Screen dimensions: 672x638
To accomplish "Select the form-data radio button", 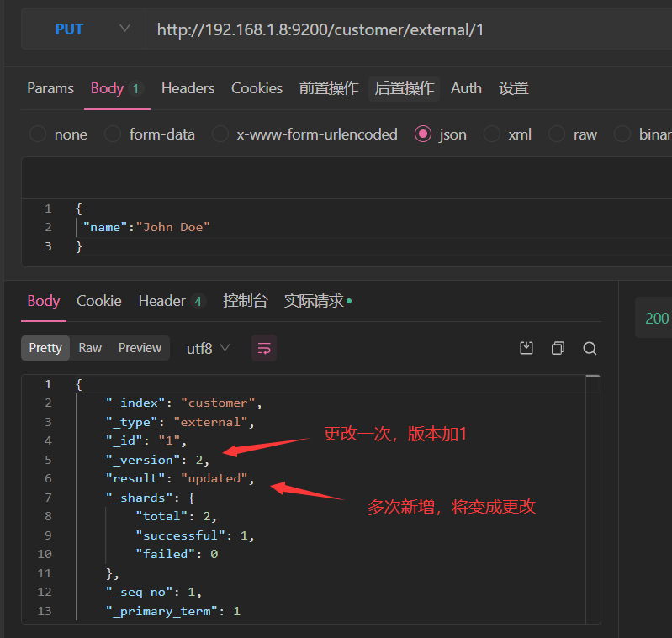I will pyautogui.click(x=113, y=134).
